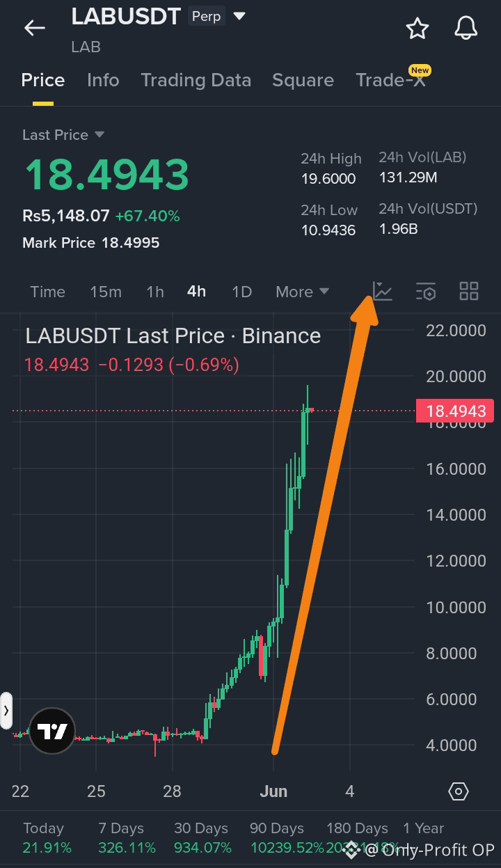Image resolution: width=501 pixels, height=868 pixels.
Task: Select the Time chart interval
Action: coord(47,292)
